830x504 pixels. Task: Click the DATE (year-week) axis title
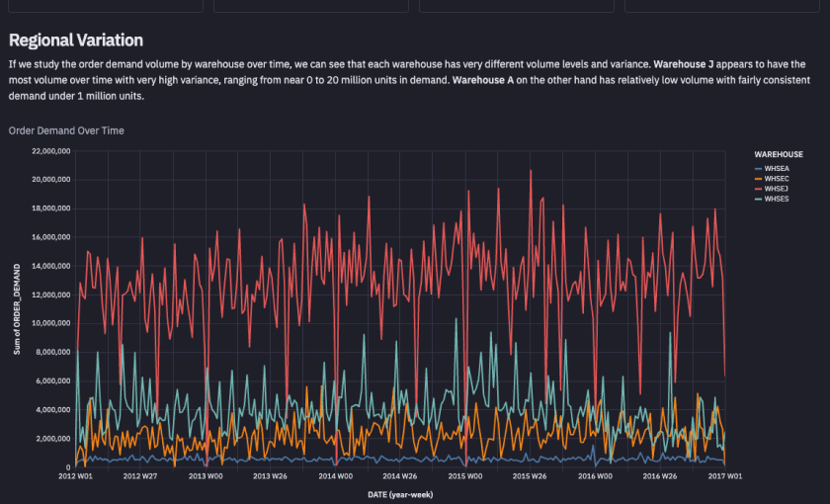tap(400, 495)
